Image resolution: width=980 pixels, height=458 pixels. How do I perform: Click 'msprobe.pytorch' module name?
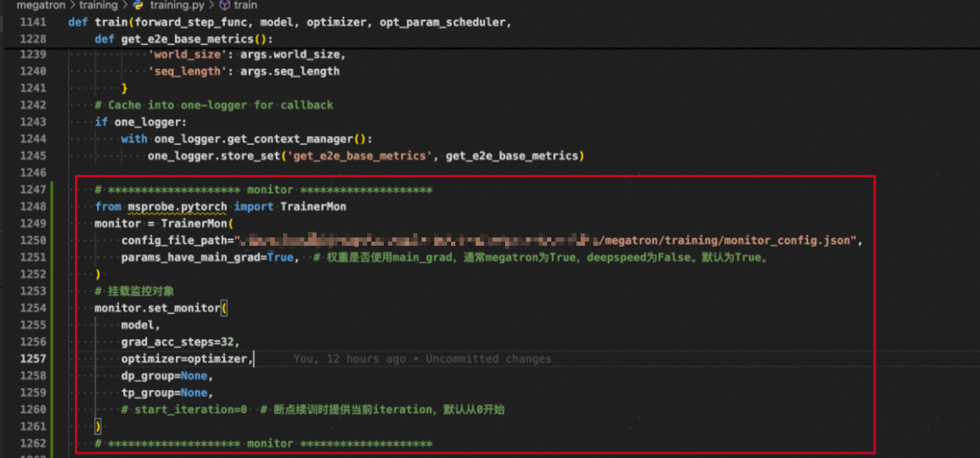tap(177, 207)
